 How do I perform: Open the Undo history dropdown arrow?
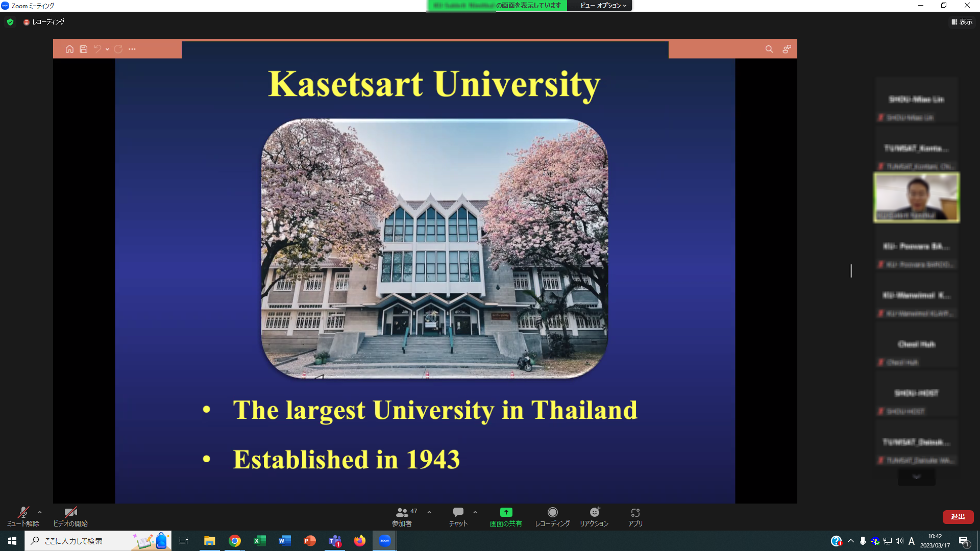tap(107, 49)
